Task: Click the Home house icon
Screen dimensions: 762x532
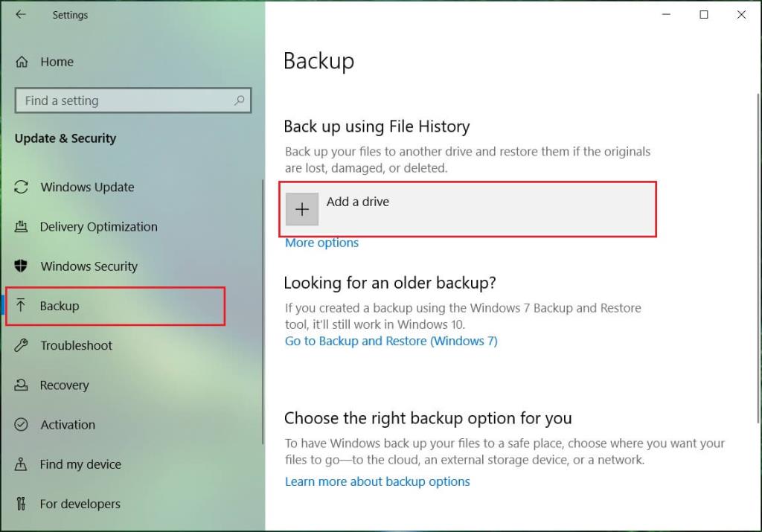Action: click(22, 62)
